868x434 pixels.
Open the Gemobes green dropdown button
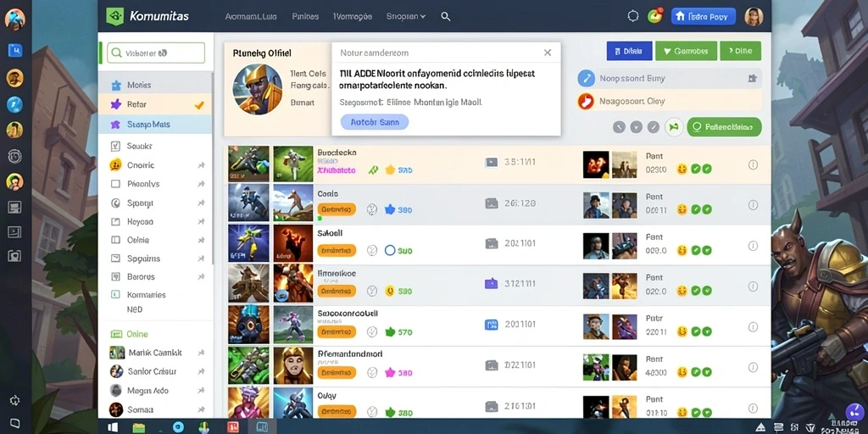tap(686, 51)
